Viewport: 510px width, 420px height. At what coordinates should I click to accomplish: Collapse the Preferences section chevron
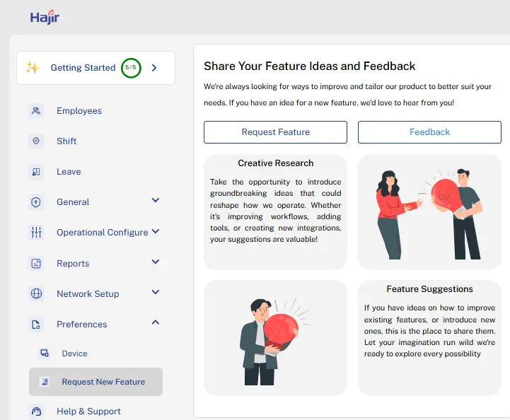(x=156, y=323)
